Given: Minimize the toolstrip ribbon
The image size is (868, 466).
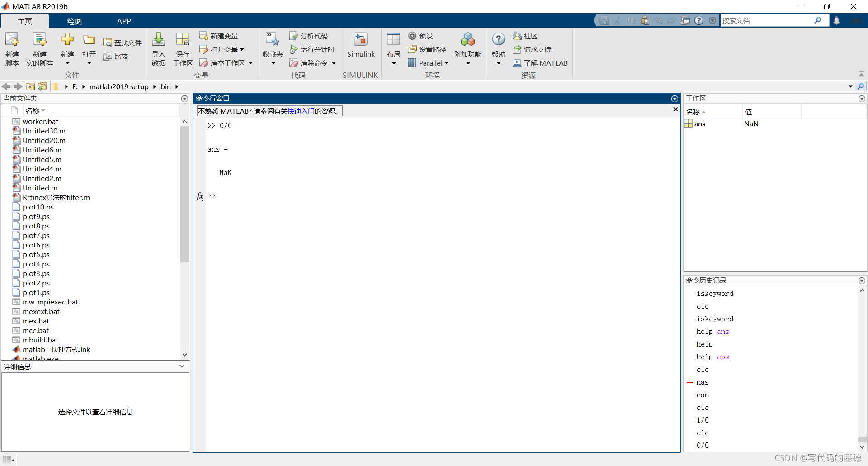Looking at the screenshot, I should coord(861,74).
